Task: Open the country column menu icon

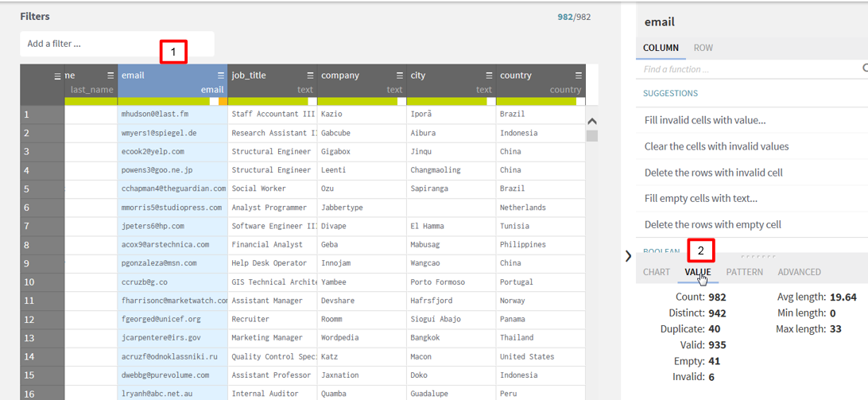Action: [578, 76]
